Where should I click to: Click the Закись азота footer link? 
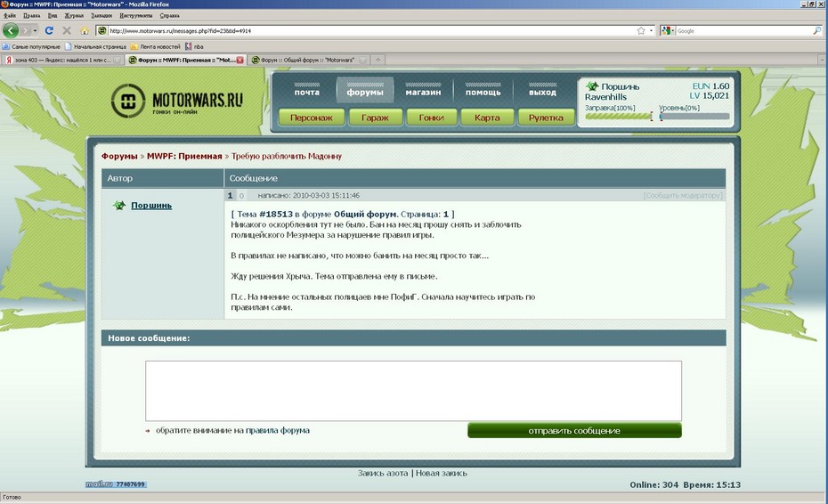pyautogui.click(x=383, y=473)
